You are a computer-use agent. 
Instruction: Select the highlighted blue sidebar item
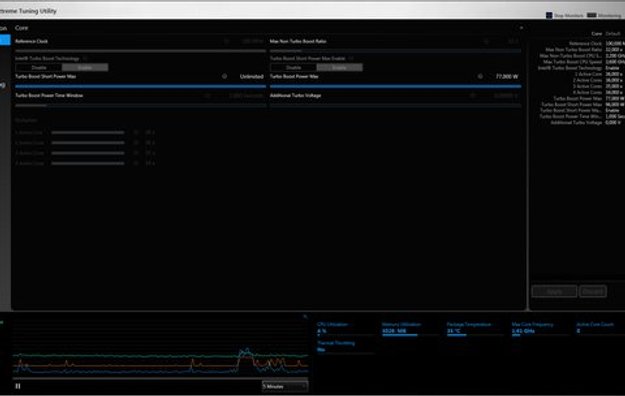(5, 40)
